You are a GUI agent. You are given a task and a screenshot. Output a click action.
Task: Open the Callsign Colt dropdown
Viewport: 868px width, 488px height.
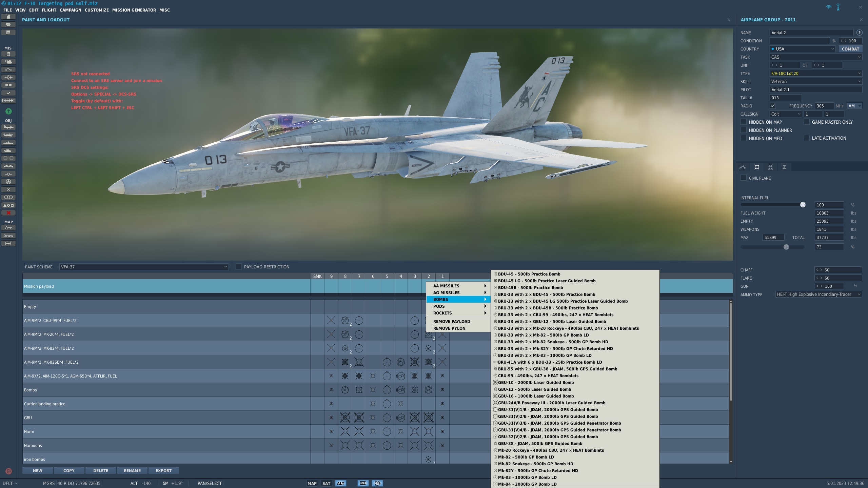pos(786,114)
